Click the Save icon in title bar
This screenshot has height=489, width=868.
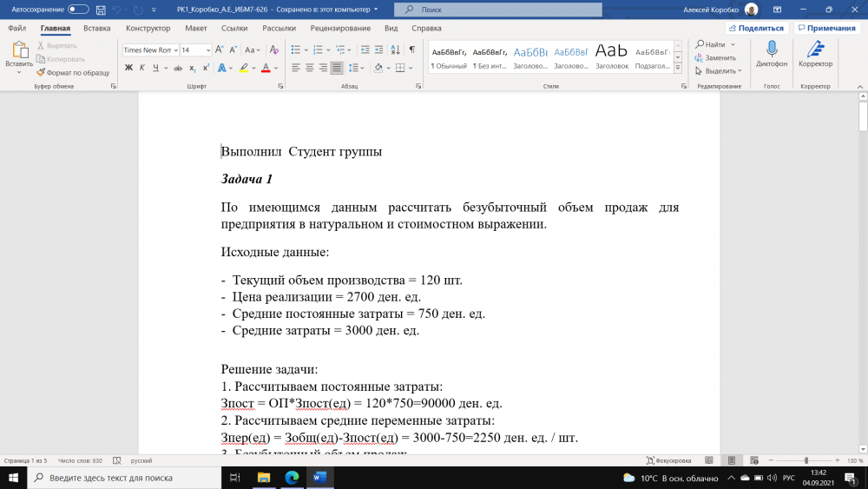coord(102,10)
